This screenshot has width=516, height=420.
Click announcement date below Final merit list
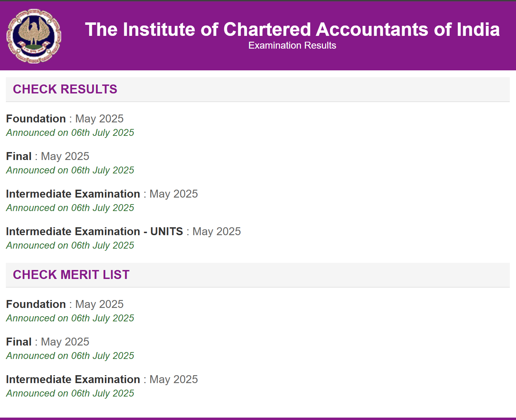click(x=70, y=356)
